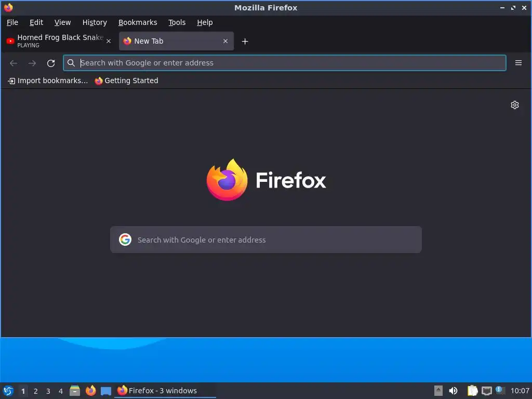The height and width of the screenshot is (399, 532).
Task: Minimize the Mozilla Firefox window
Action: coord(502,7)
